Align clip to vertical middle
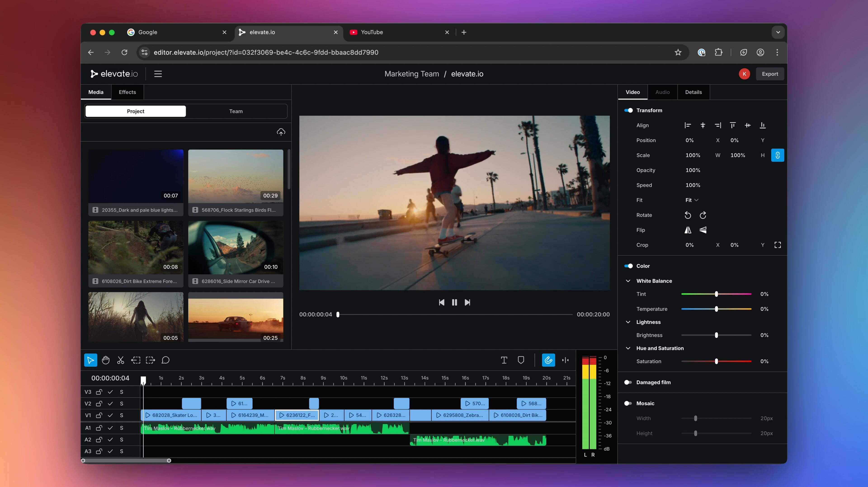Viewport: 868px width, 487px height. (748, 125)
